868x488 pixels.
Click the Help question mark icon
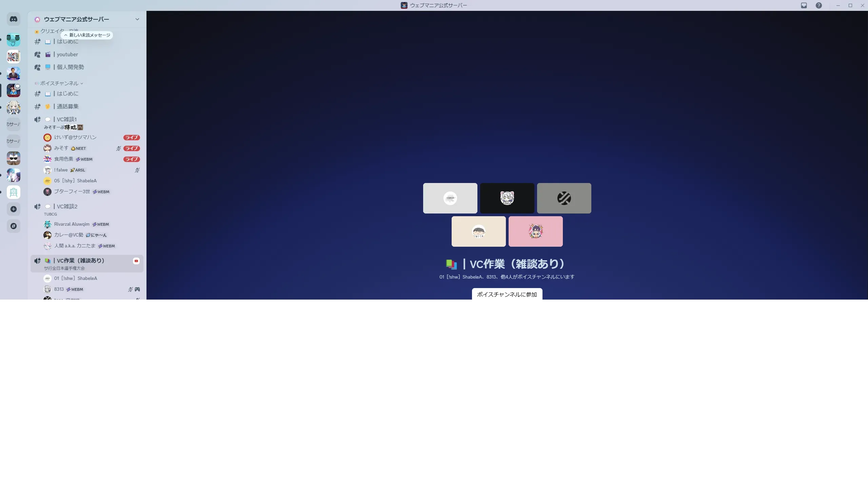tap(819, 5)
